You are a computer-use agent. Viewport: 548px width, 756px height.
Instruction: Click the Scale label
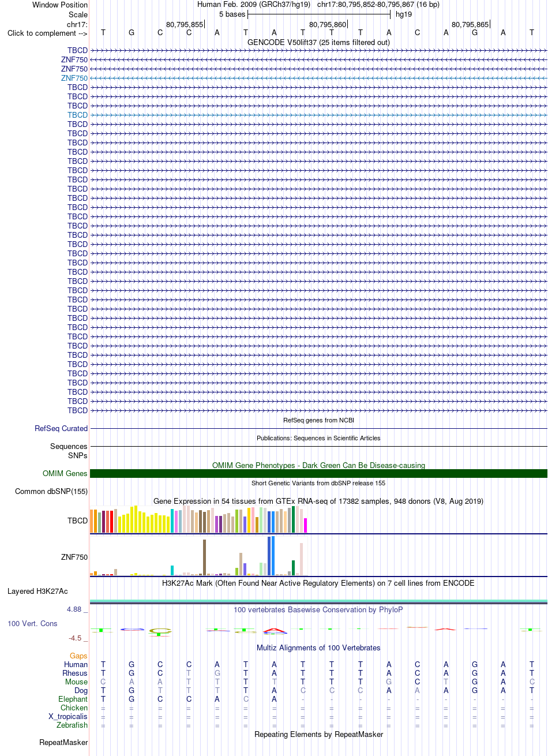[x=78, y=14]
